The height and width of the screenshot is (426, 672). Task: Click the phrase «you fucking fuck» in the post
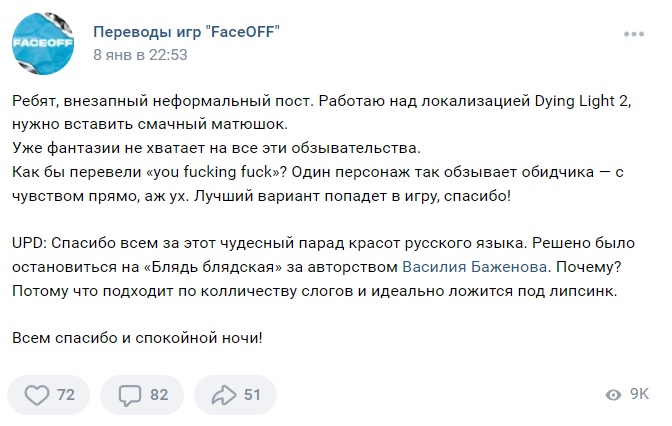pos(216,172)
